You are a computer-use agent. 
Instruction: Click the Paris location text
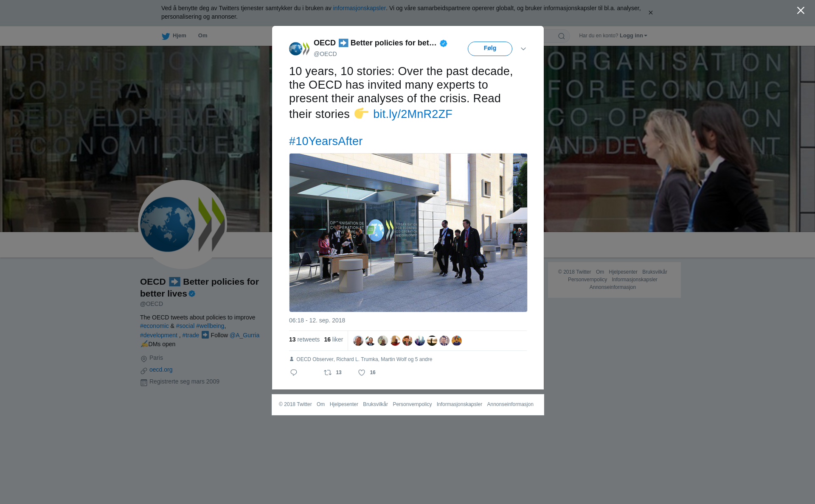tap(156, 358)
